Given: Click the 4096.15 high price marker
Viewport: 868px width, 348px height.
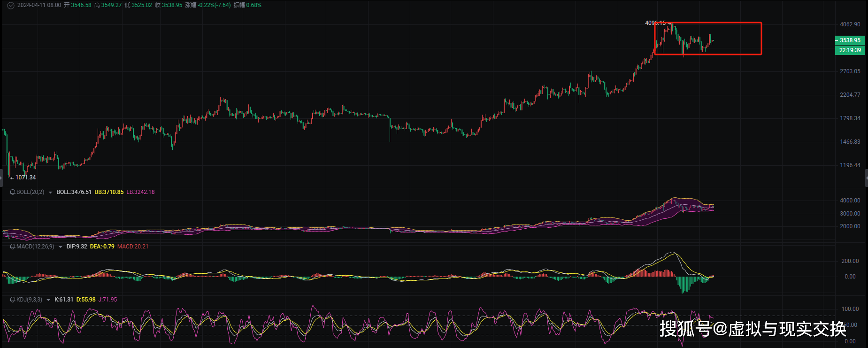Looking at the screenshot, I should [x=655, y=23].
